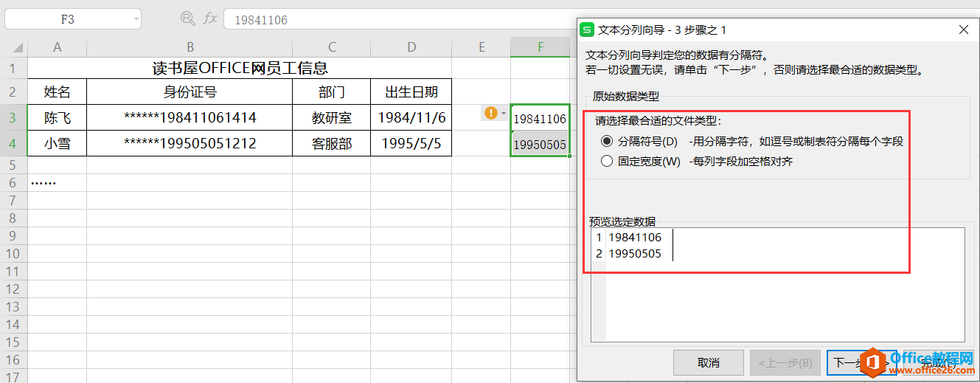The width and height of the screenshot is (980, 383).
Task: Click the orange error warning icon
Action: coord(490,113)
